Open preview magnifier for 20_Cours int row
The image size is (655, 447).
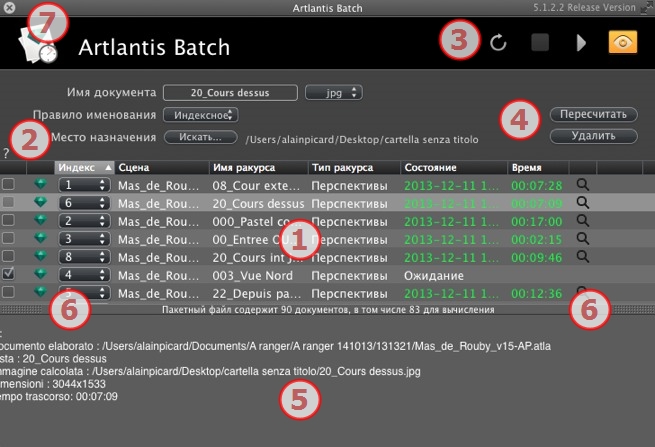583,257
